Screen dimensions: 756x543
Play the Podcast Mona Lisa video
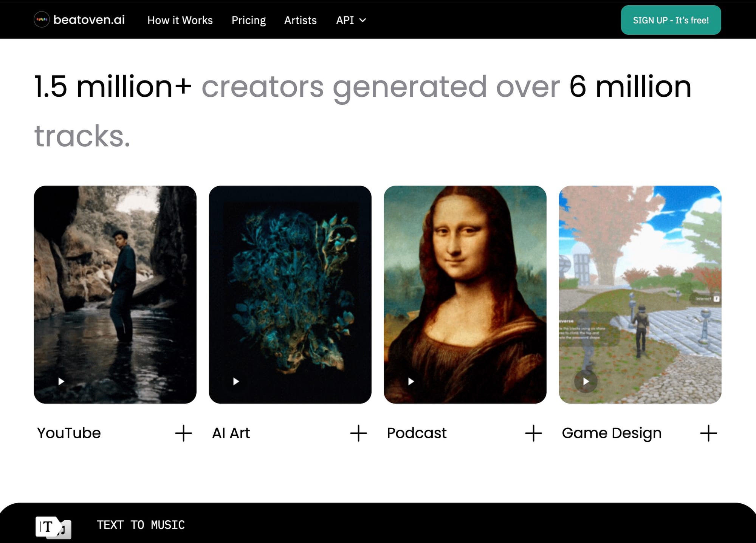411,381
